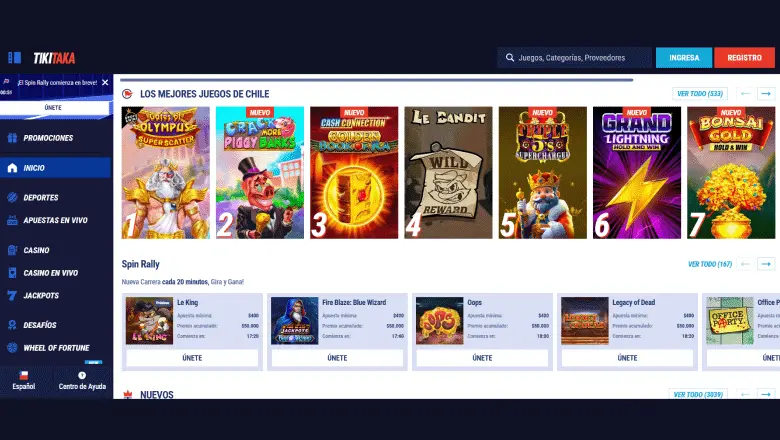This screenshot has width=780, height=440.
Task: Join the Legacy of Dead race
Action: pyautogui.click(x=627, y=358)
